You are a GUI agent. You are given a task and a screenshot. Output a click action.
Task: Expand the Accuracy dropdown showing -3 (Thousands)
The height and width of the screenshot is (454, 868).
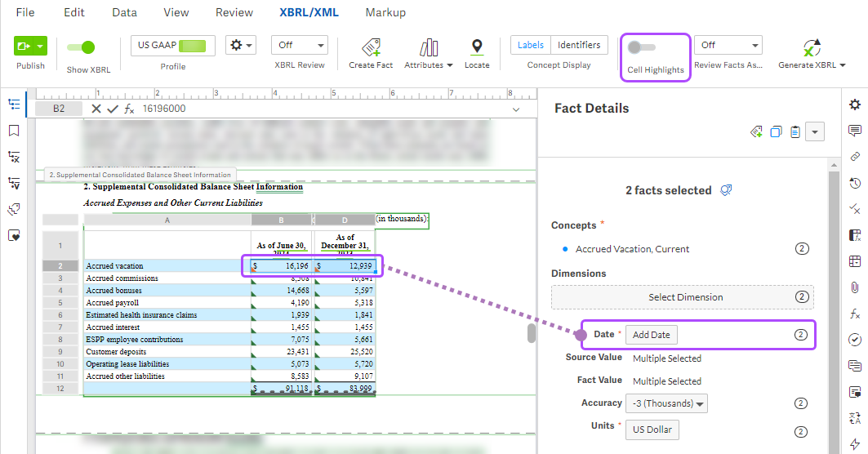click(666, 403)
